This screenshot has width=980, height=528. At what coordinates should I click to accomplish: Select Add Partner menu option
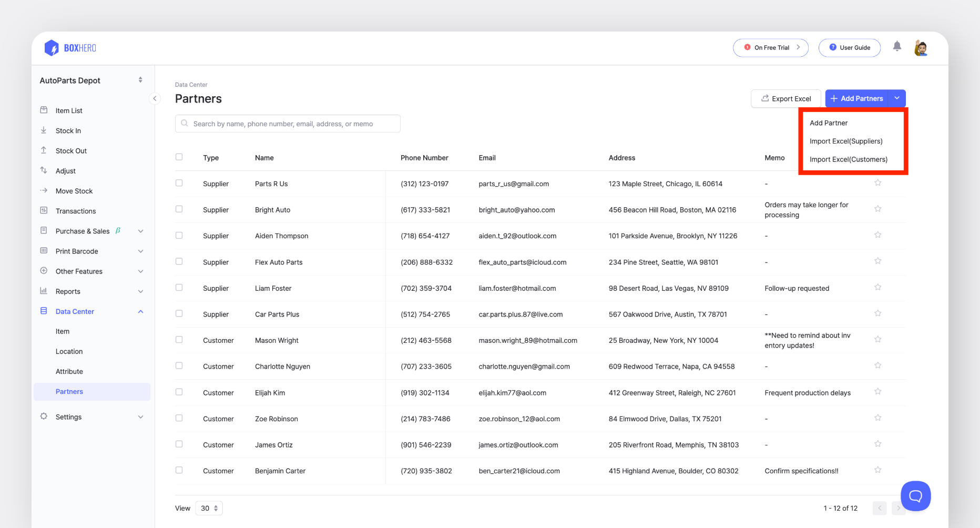(829, 123)
